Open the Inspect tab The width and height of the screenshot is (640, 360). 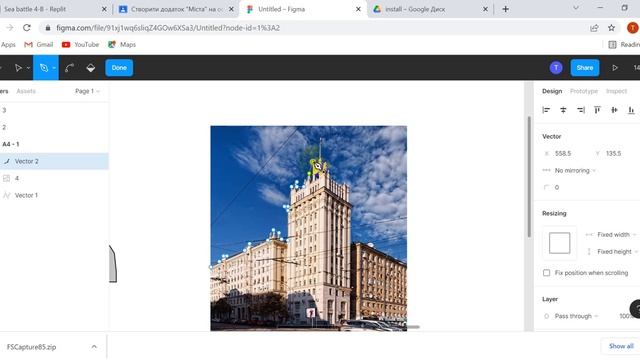click(x=616, y=91)
